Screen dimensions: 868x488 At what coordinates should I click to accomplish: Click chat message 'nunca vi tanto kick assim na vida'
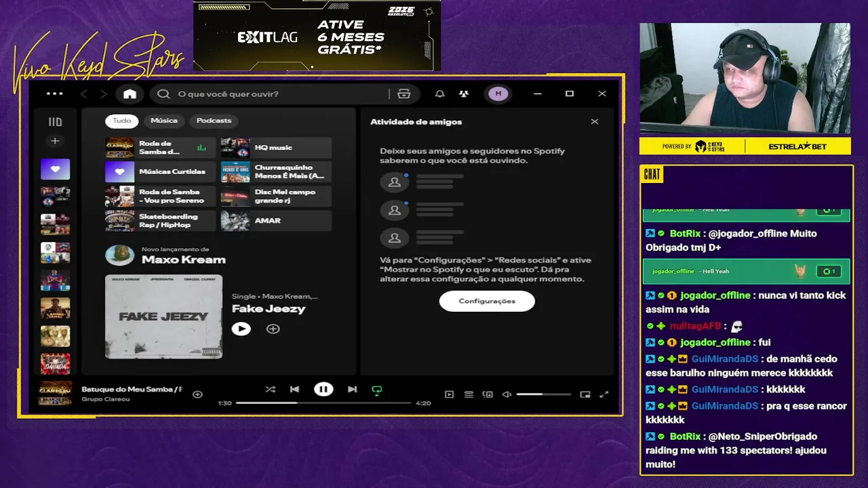pos(746,302)
